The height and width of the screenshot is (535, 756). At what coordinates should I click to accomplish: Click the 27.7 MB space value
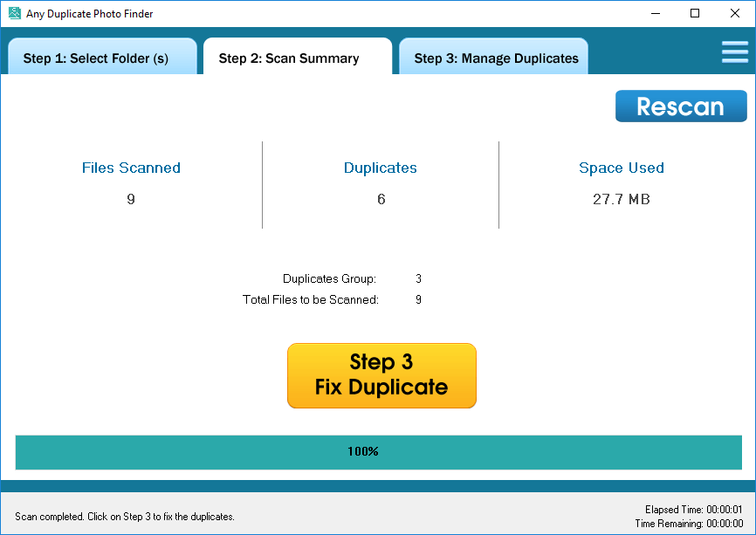point(622,199)
